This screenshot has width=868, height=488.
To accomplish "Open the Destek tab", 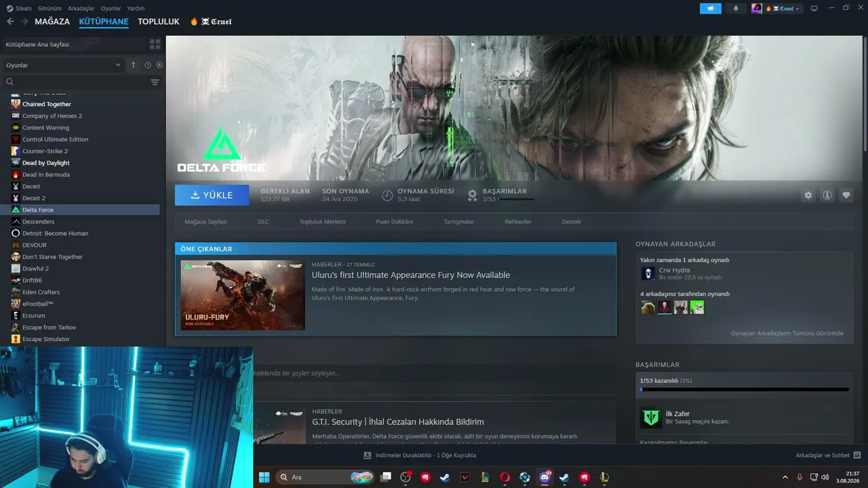I will click(x=572, y=222).
